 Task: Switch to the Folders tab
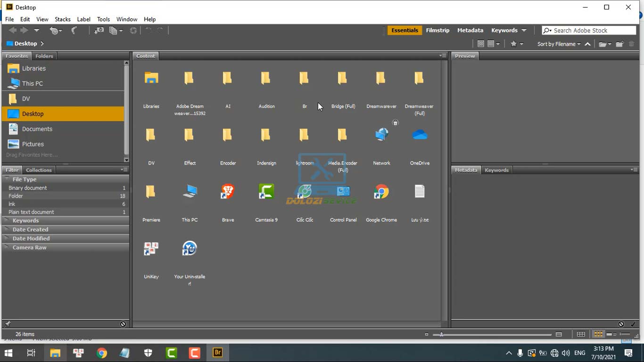click(44, 56)
